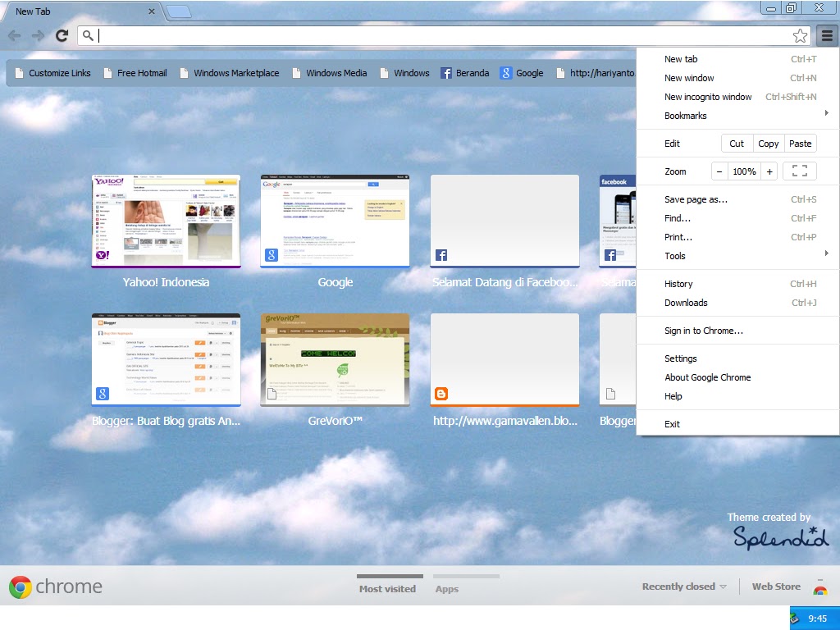The width and height of the screenshot is (840, 630).
Task: Open Facebook Beranda bookmark
Action: point(465,73)
